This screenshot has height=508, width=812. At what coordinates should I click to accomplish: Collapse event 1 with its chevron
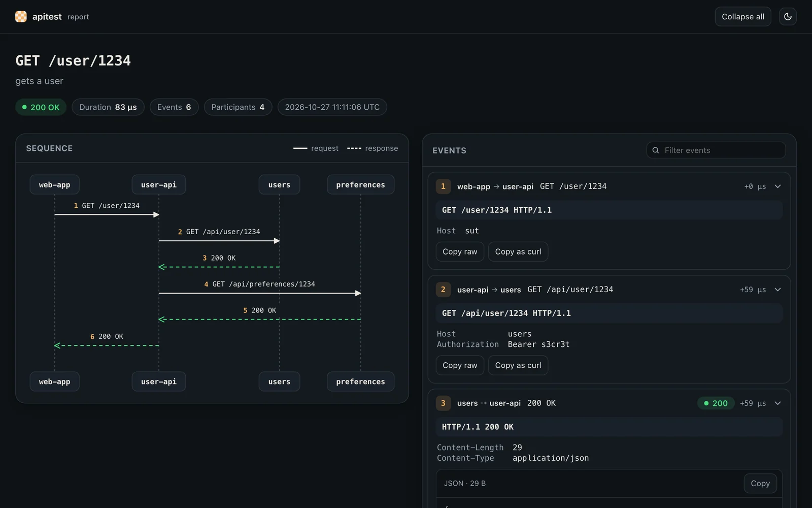(777, 186)
